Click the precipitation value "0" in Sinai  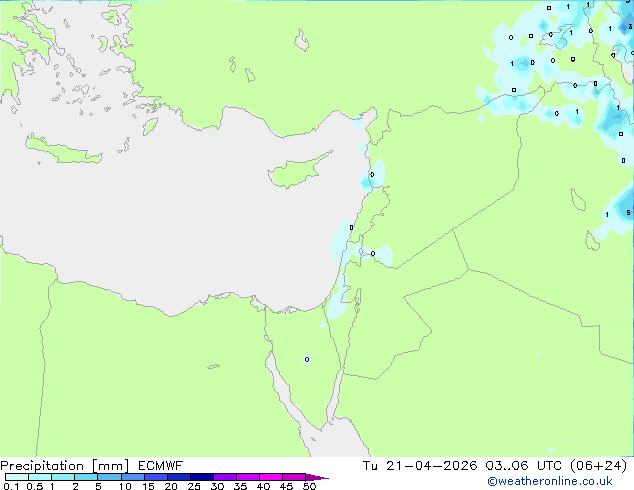[307, 359]
